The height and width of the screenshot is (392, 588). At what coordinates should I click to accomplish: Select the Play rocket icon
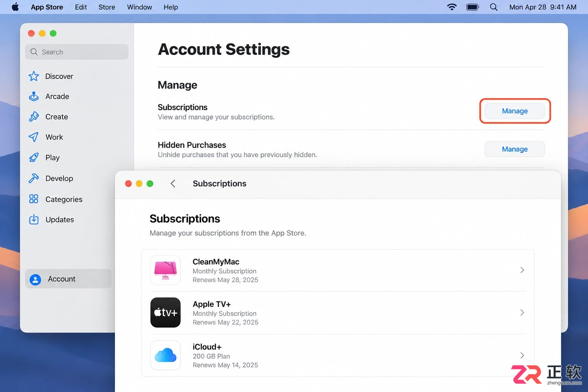click(x=34, y=158)
